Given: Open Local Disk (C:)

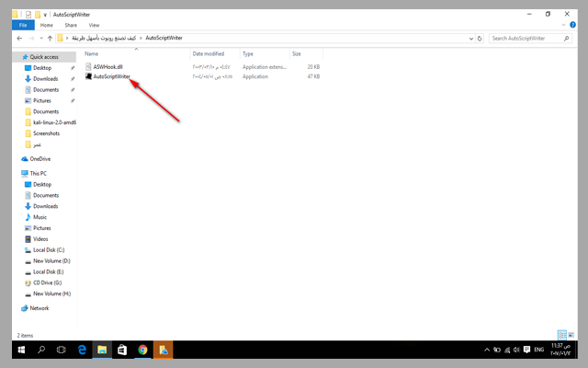Looking at the screenshot, I should point(49,249).
